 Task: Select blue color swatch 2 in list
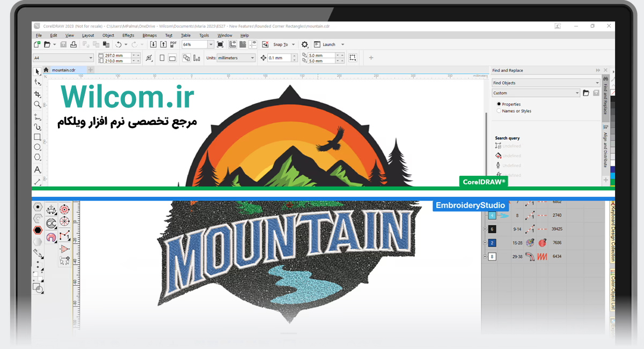coord(493,243)
